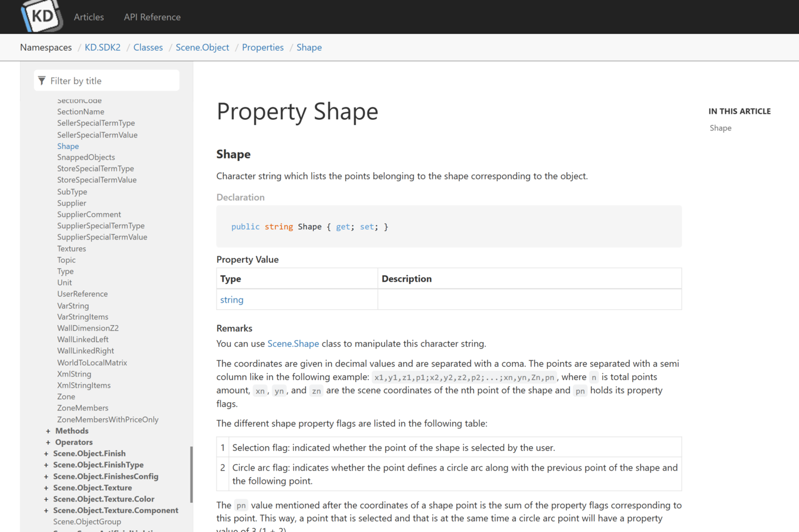Click the sidebar vertical scrollbar
The width and height of the screenshot is (799, 532).
191,474
